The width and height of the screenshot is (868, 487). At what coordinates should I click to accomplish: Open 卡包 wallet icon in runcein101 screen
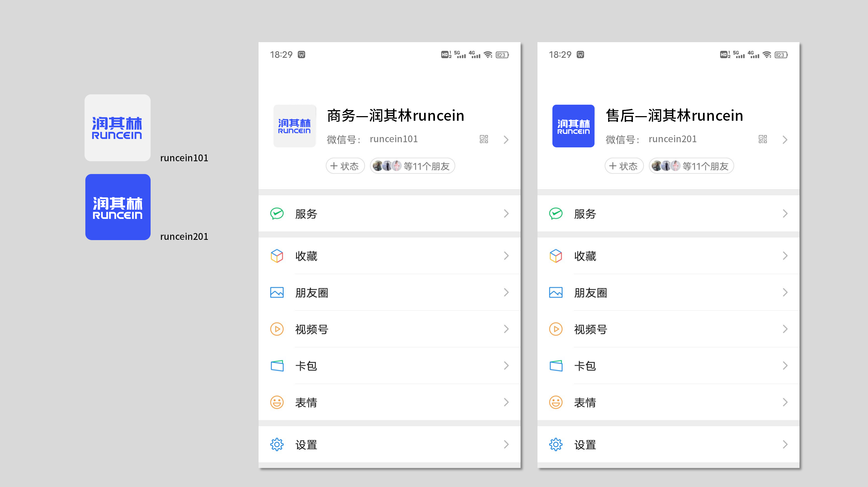pyautogui.click(x=277, y=366)
